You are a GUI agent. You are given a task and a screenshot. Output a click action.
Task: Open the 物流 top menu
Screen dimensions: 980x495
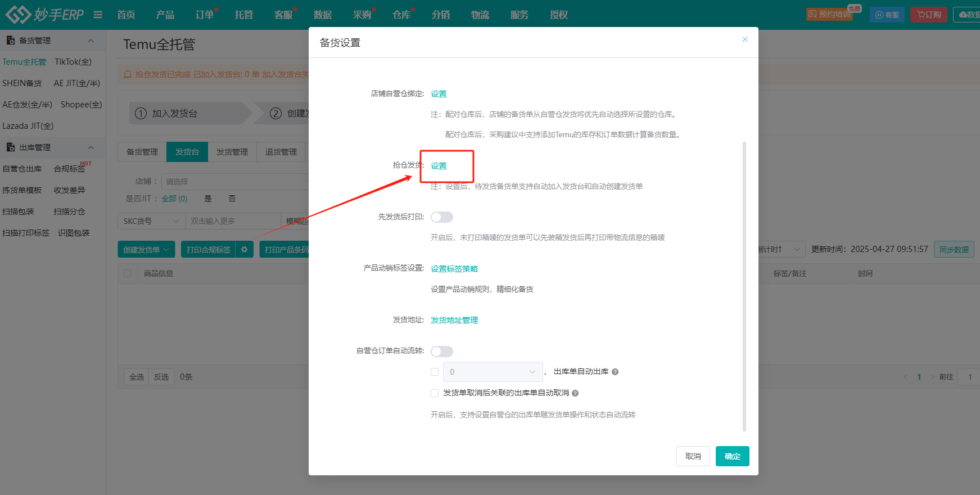pos(480,15)
